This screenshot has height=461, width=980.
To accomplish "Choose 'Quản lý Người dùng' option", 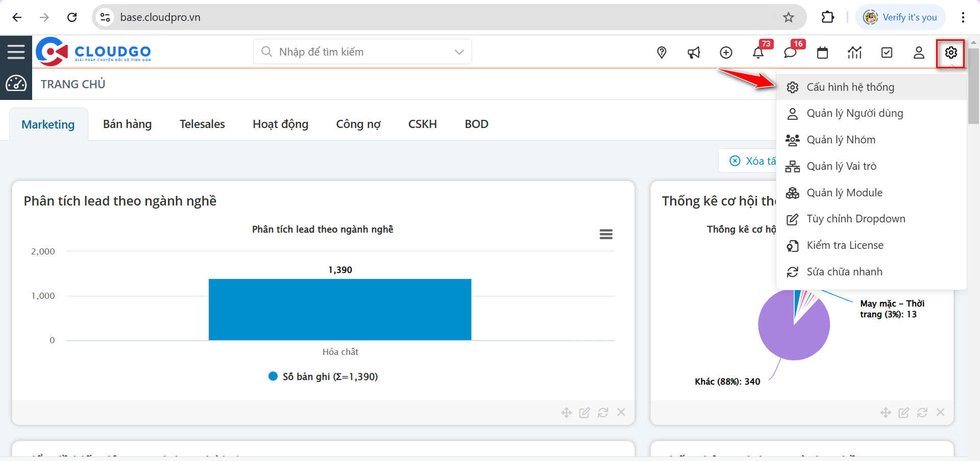I will [854, 113].
